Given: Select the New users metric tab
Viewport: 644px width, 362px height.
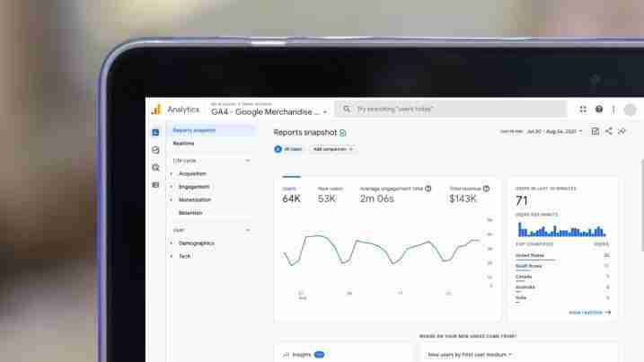Looking at the screenshot, I should point(330,195).
